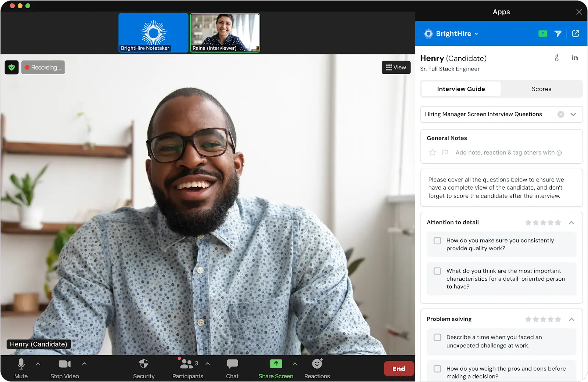Image resolution: width=588 pixels, height=382 pixels.
Task: Click the green Share Screen icon
Action: [x=276, y=364]
